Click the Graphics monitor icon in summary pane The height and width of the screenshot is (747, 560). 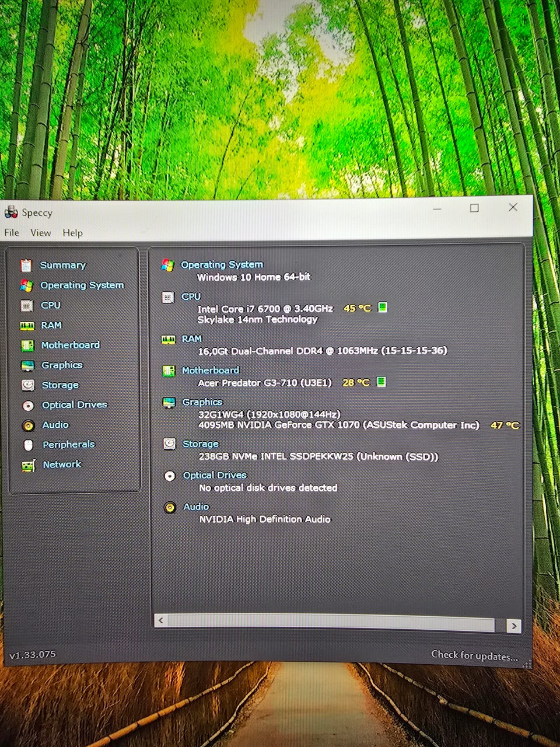coord(169,402)
